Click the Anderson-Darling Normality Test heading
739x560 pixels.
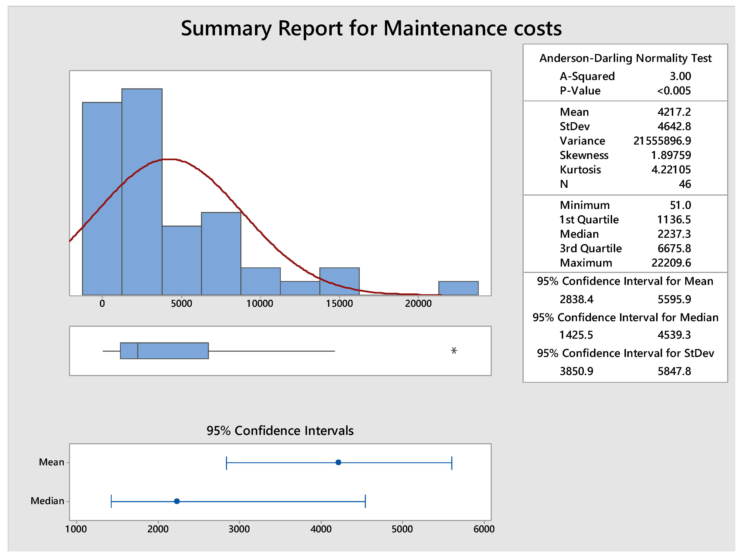[x=625, y=58]
